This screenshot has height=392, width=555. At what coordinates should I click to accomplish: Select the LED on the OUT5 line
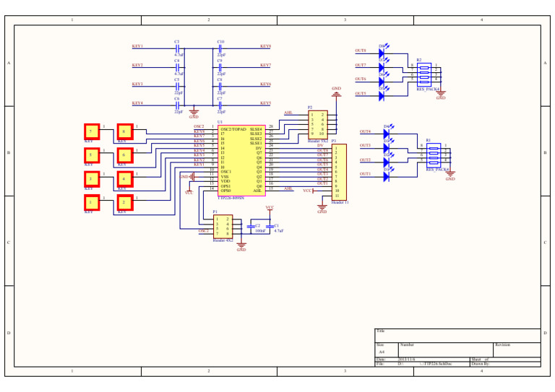click(x=382, y=95)
